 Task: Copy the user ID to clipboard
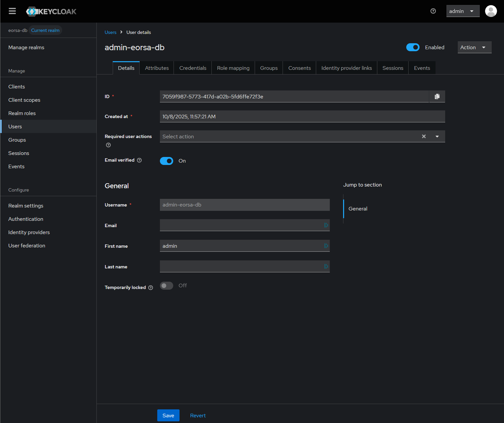coord(437,96)
